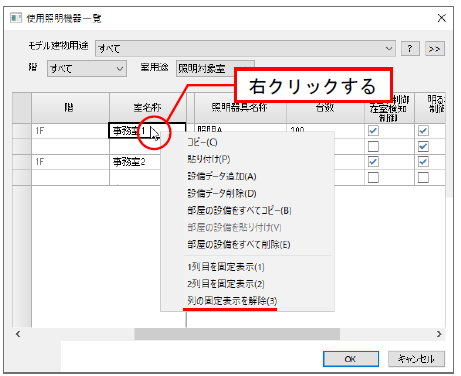Click the キャンセル button
The image size is (461, 376).
tap(416, 359)
